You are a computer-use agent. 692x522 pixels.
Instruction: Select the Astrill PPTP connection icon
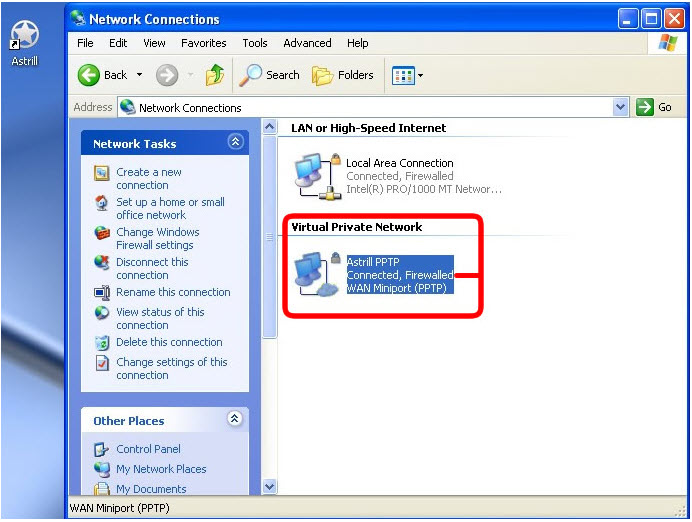(x=317, y=274)
